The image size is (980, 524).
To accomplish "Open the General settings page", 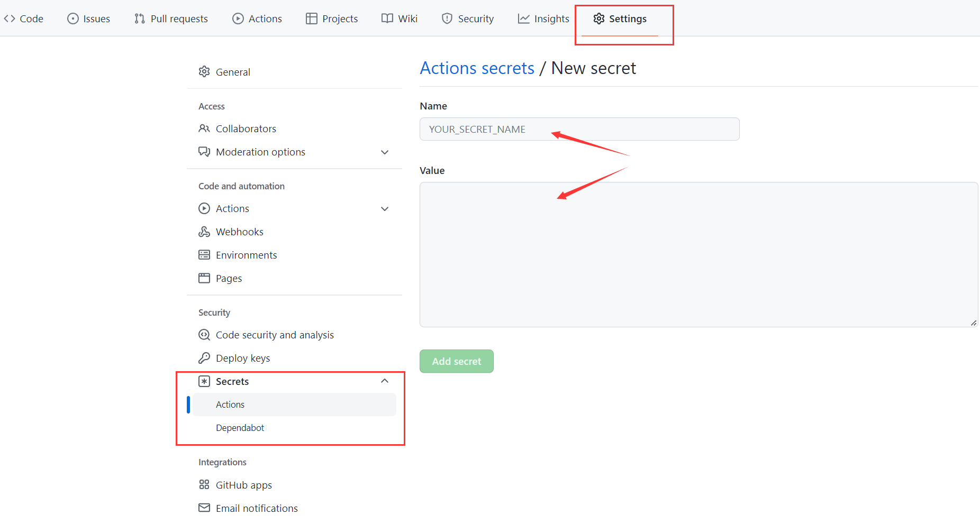I will pos(233,71).
